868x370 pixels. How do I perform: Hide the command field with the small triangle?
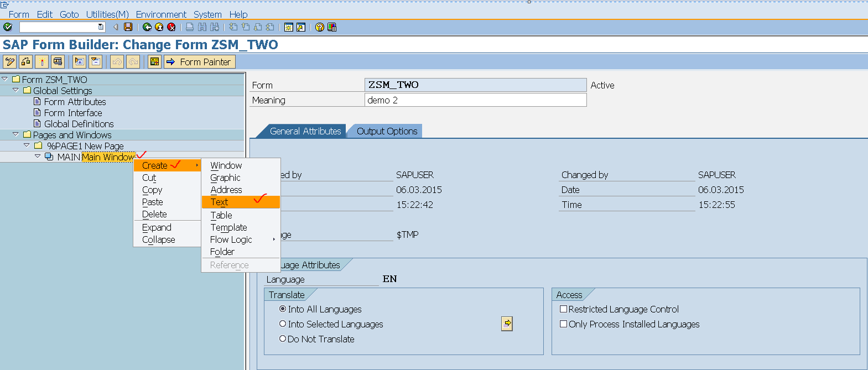click(x=116, y=27)
